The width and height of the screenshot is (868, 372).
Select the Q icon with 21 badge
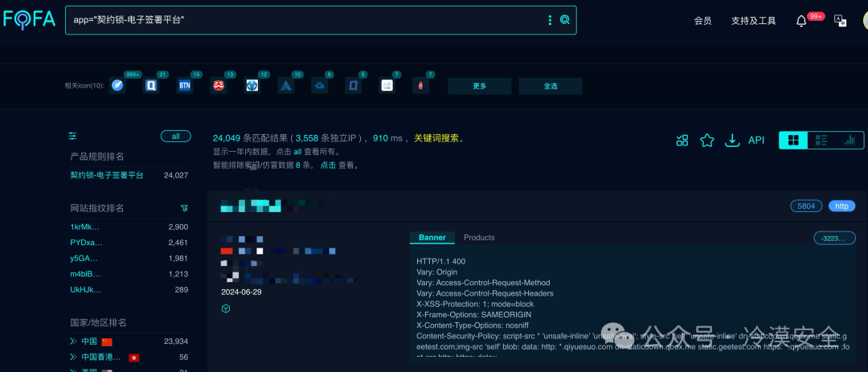click(151, 85)
